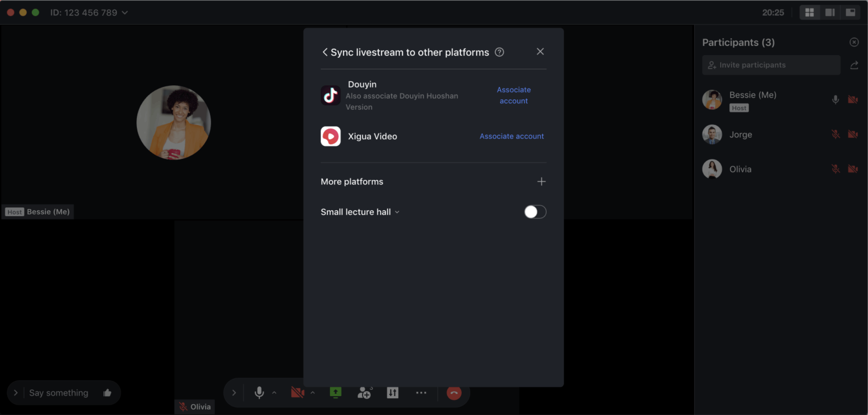The image size is (868, 415).
Task: Click Associate account for Xigua Video
Action: 511,136
